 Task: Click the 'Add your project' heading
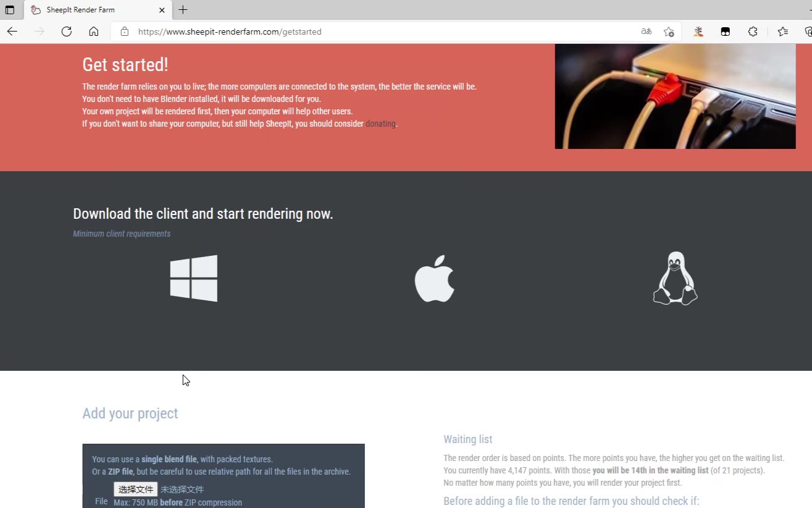pyautogui.click(x=130, y=413)
